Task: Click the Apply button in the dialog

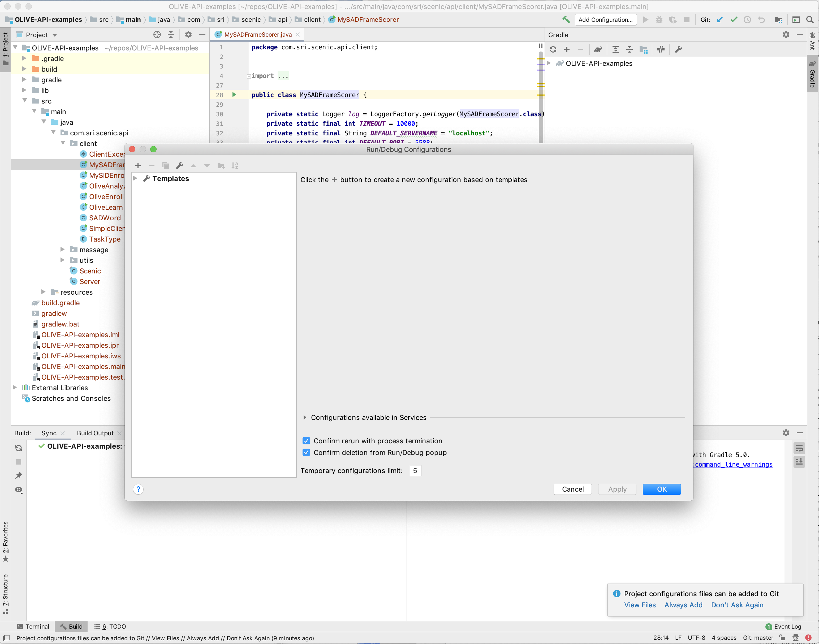Action: tap(617, 489)
